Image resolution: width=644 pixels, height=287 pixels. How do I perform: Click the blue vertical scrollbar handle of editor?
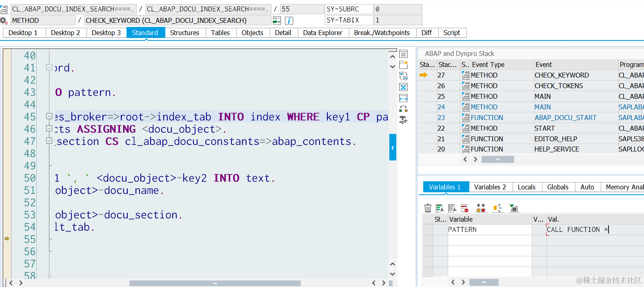393,147
